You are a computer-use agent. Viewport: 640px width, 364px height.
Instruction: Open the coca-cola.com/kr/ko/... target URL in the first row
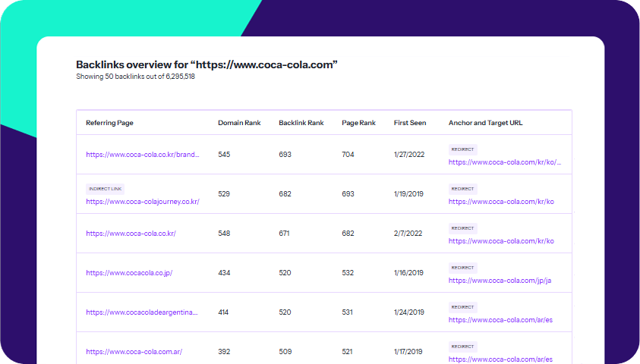pyautogui.click(x=505, y=162)
